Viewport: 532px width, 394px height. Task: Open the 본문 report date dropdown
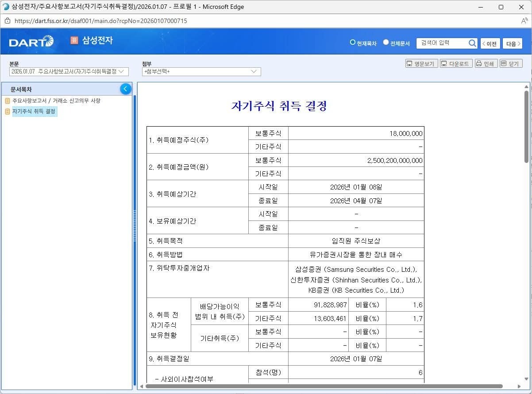(69, 72)
